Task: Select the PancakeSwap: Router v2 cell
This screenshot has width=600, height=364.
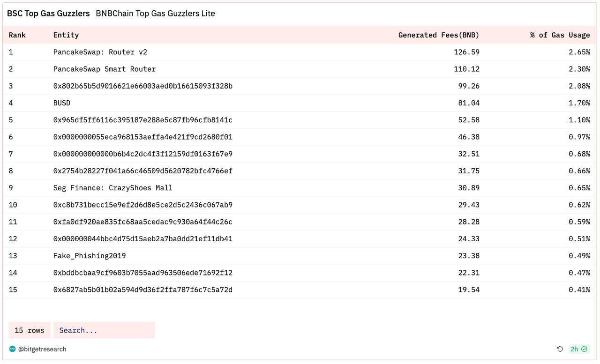Action: tap(100, 52)
